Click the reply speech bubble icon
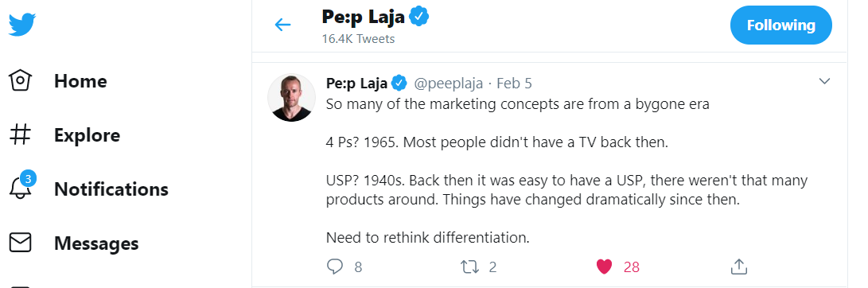868x288 pixels. pyautogui.click(x=335, y=267)
